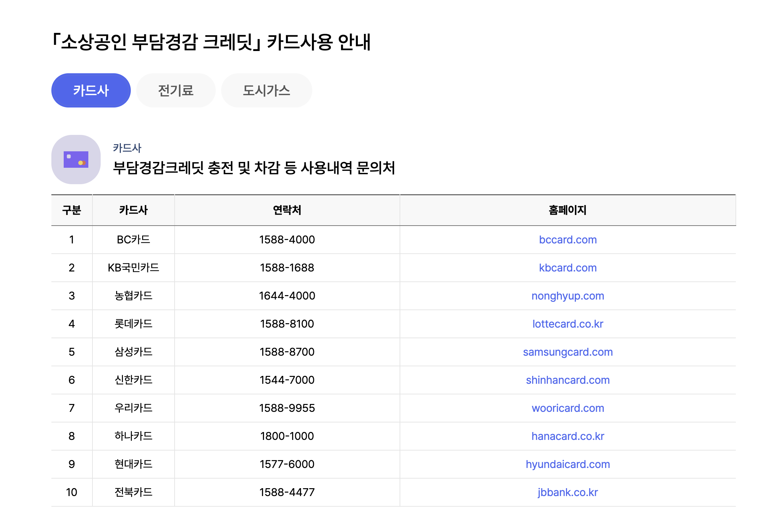780x532 pixels.
Task: Click the hyundaicard.com link
Action: (567, 464)
